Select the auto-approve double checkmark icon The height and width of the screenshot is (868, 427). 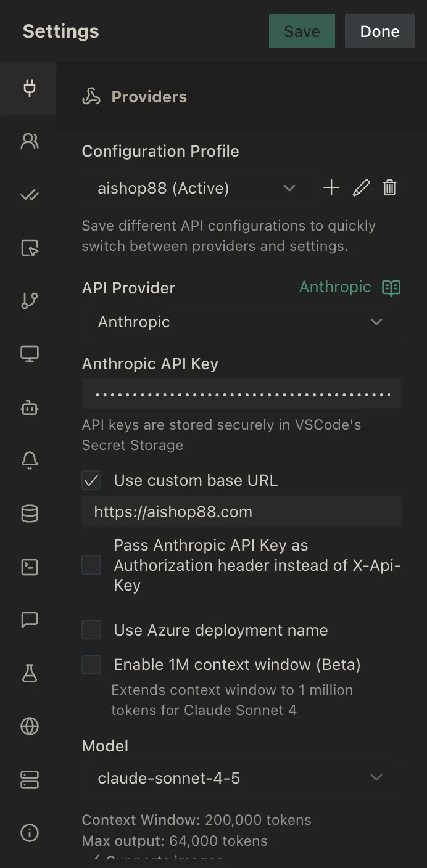click(28, 195)
